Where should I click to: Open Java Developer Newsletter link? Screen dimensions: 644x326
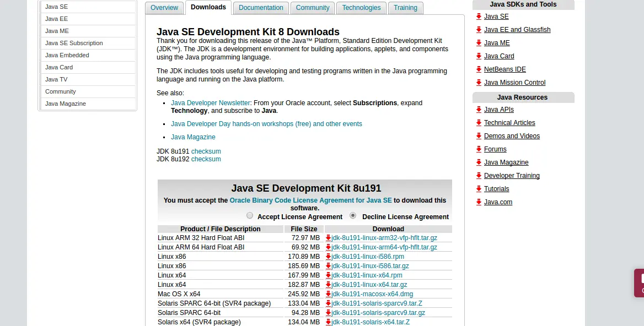[210, 103]
